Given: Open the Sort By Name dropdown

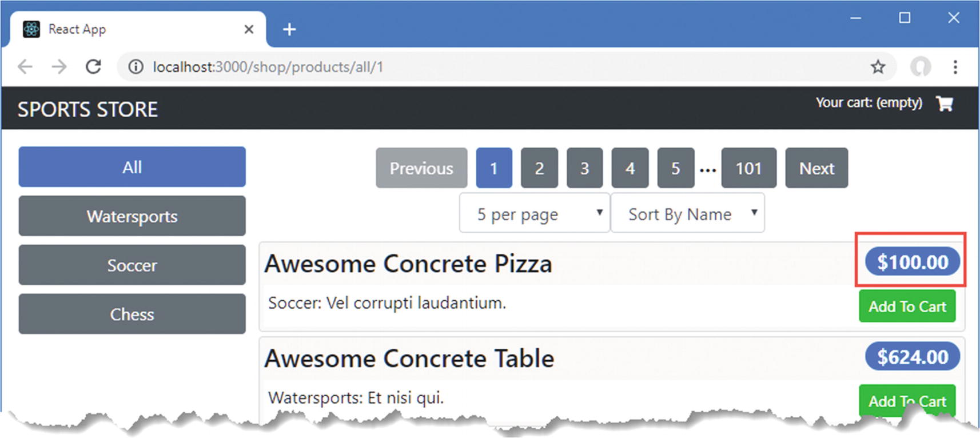Looking at the screenshot, I should click(x=687, y=214).
